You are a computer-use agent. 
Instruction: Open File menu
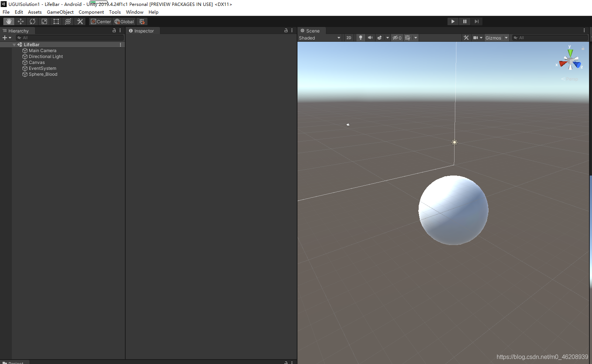tap(6, 12)
